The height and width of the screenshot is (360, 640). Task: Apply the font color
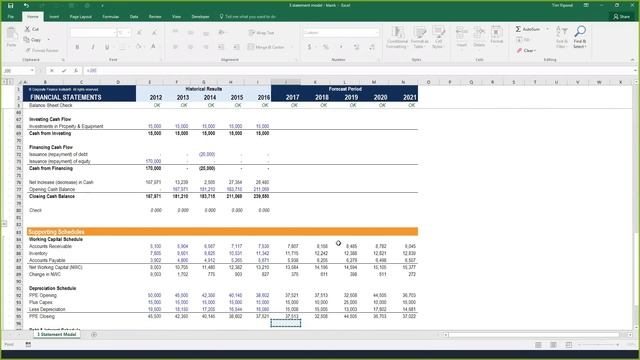[x=153, y=47]
